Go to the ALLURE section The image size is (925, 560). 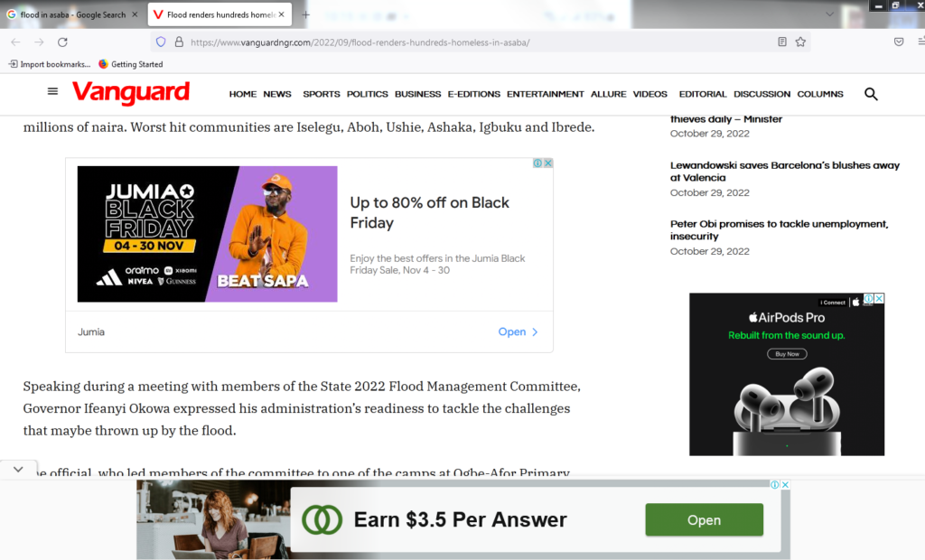point(608,94)
